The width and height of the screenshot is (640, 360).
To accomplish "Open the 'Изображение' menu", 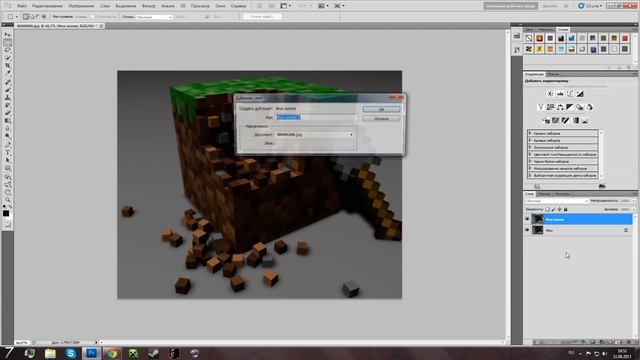I will [81, 6].
